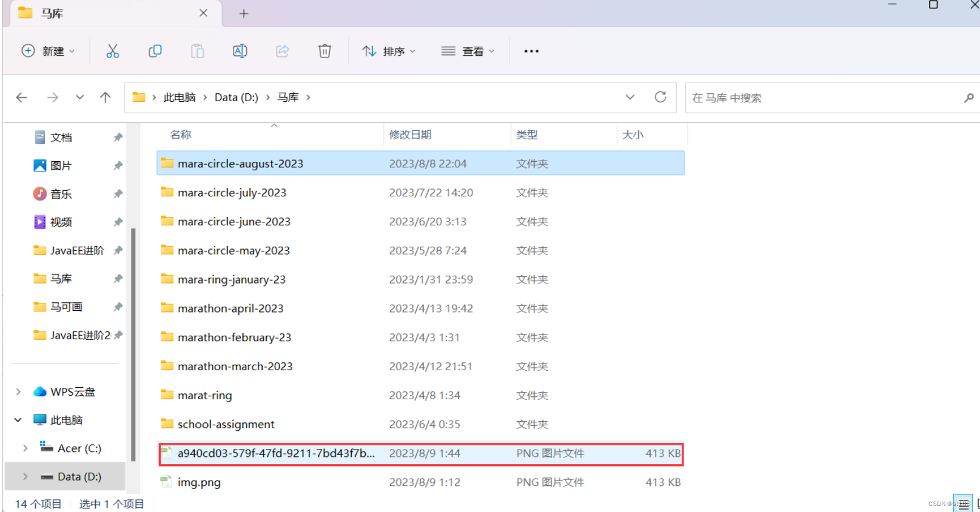Screen dimensions: 980x512
Task: Select folder mara-circle-may-2023
Action: pos(420,250)
